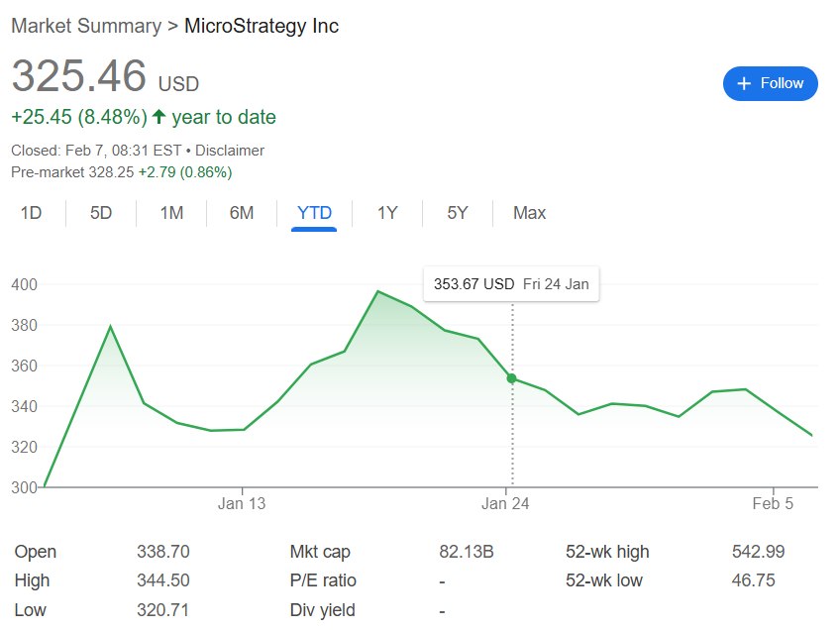
Task: Click the MicroStrategy Inc title
Action: click(262, 26)
